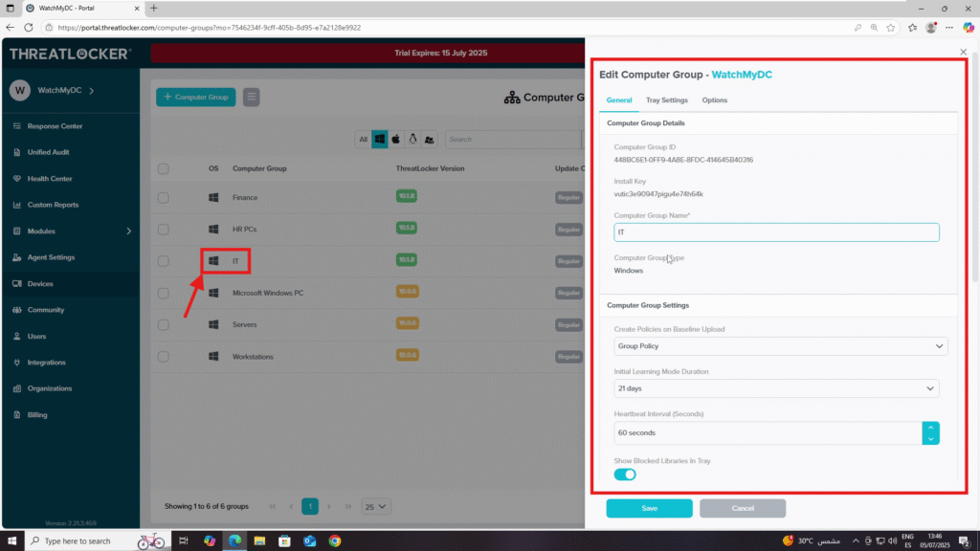This screenshot has width=980, height=551.
Task: Open Organizations page
Action: pyautogui.click(x=50, y=388)
